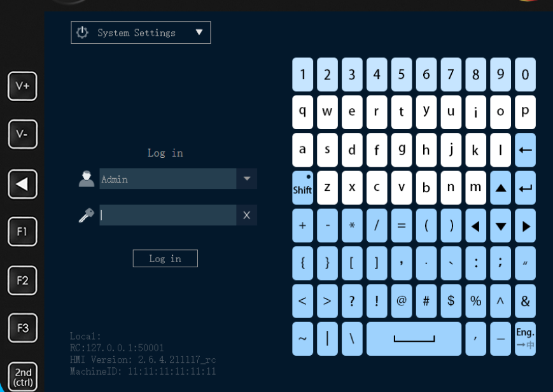The image size is (553, 392).
Task: Tap the dollar sign key
Action: coord(451,301)
